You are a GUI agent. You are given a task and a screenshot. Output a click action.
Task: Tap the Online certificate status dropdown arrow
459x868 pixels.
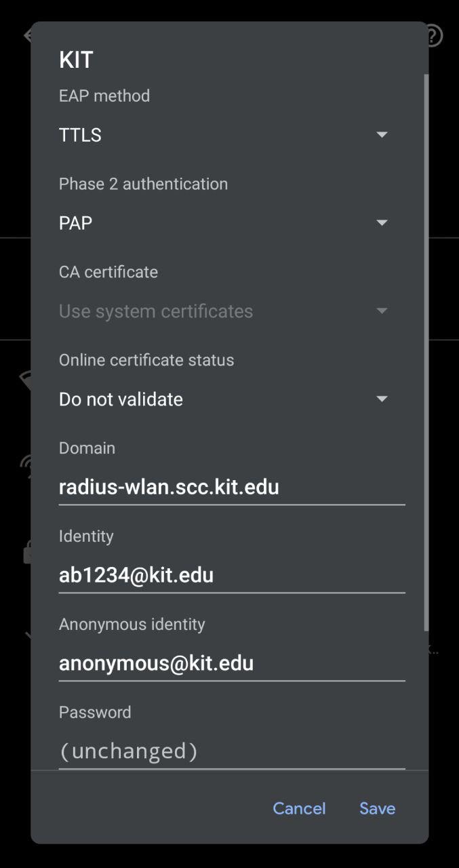click(382, 399)
